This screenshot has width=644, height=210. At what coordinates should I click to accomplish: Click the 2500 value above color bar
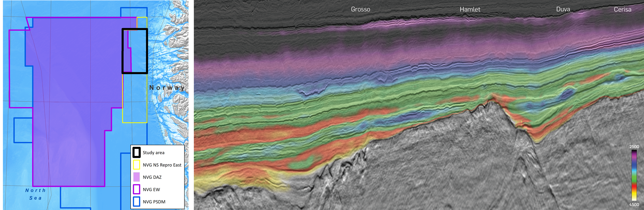(x=634, y=147)
